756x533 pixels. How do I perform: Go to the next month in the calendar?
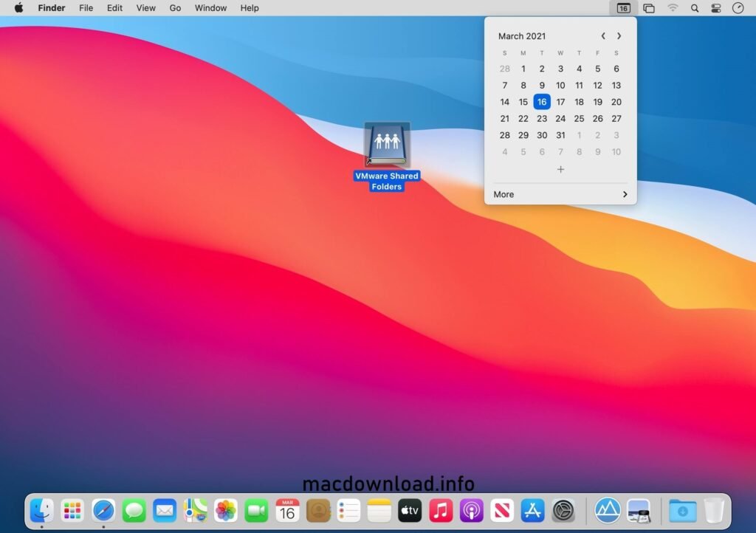click(619, 35)
